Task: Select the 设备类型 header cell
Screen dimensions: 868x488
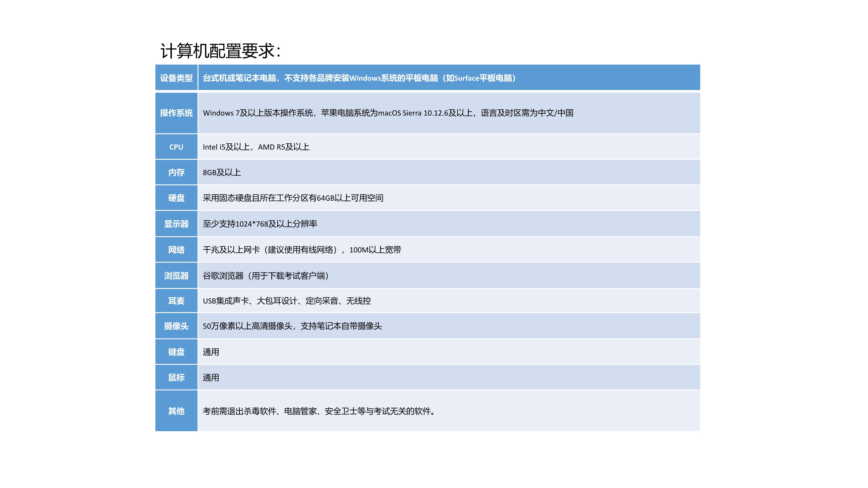Action: 176,78
